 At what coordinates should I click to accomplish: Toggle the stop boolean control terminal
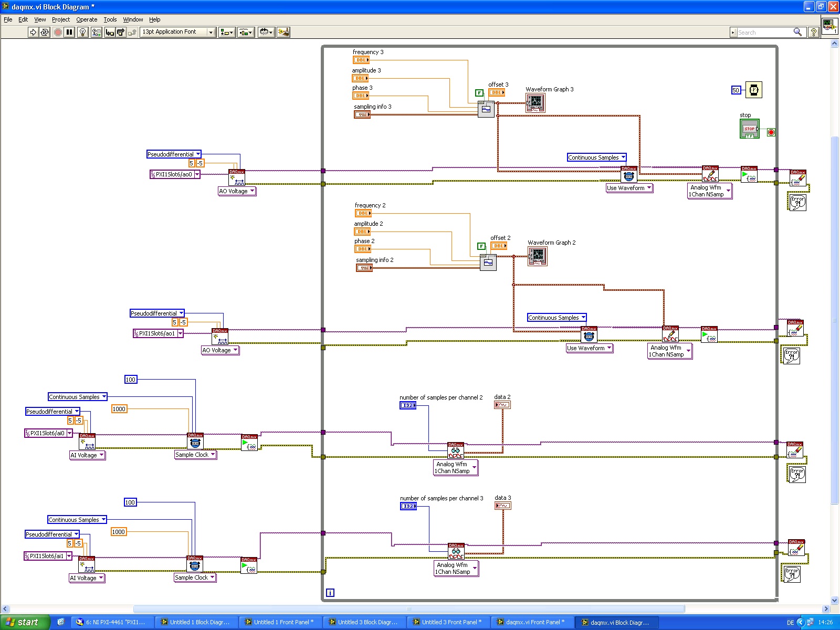(750, 129)
